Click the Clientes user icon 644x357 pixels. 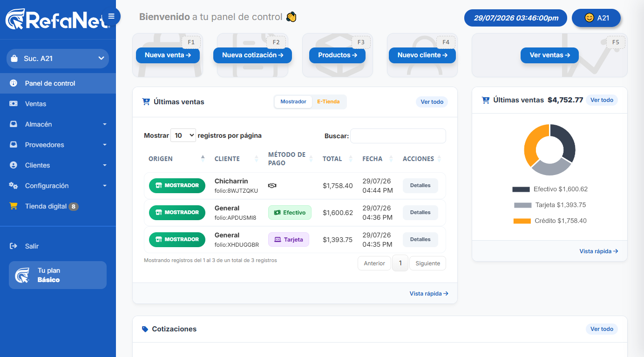tap(14, 165)
